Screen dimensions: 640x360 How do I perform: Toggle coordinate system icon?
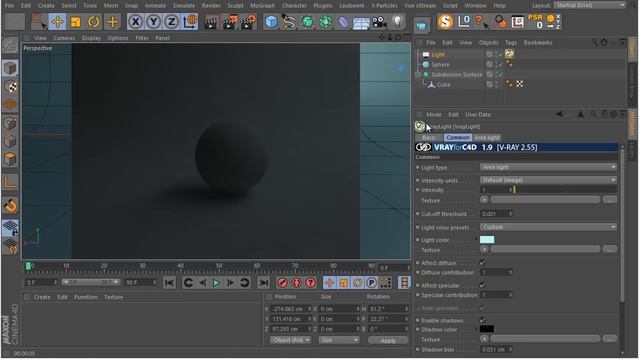(x=189, y=22)
